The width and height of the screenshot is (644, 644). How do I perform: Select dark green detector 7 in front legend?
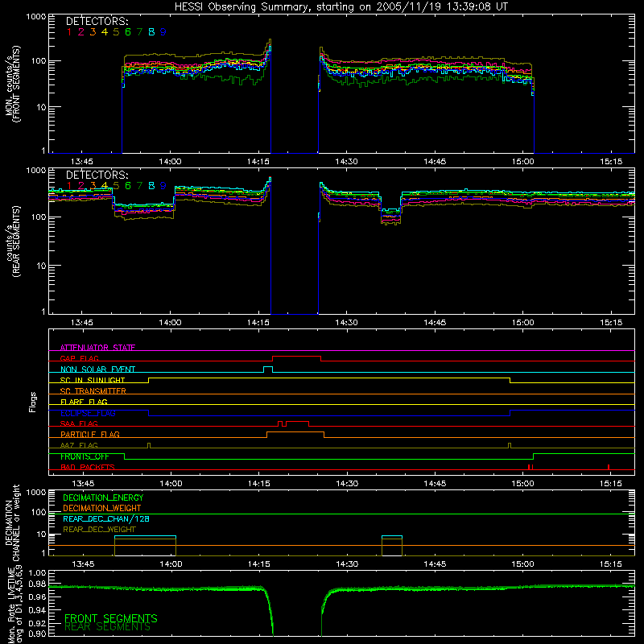click(139, 32)
